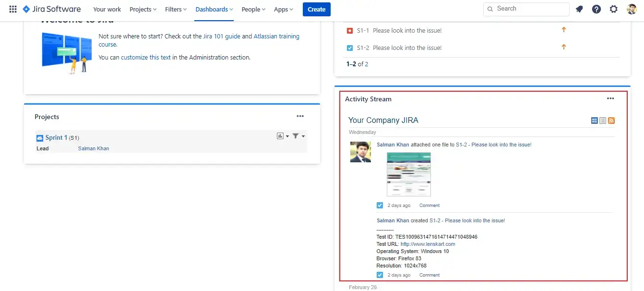Open reports chart icon for Sprint 1

pyautogui.click(x=280, y=136)
